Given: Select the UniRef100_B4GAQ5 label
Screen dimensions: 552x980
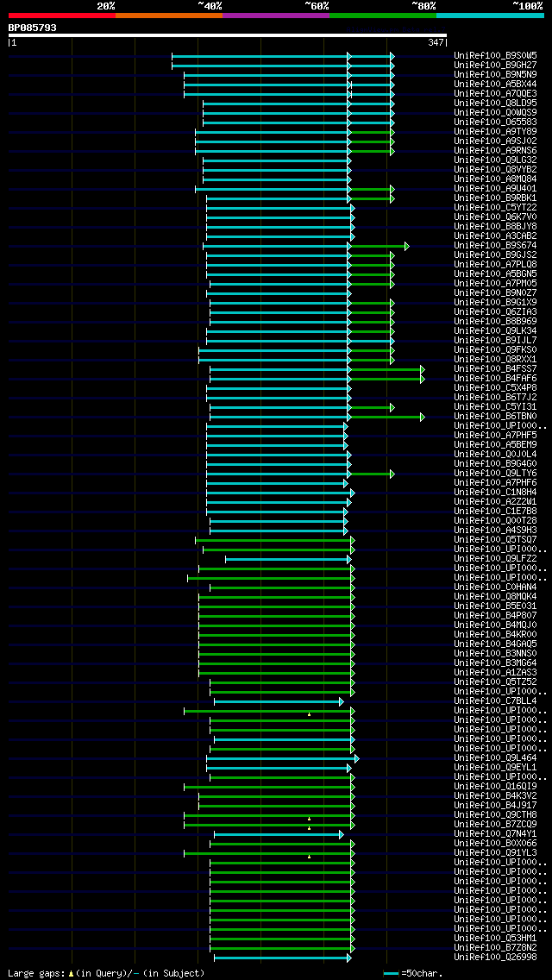Looking at the screenshot, I should pyautogui.click(x=495, y=644).
